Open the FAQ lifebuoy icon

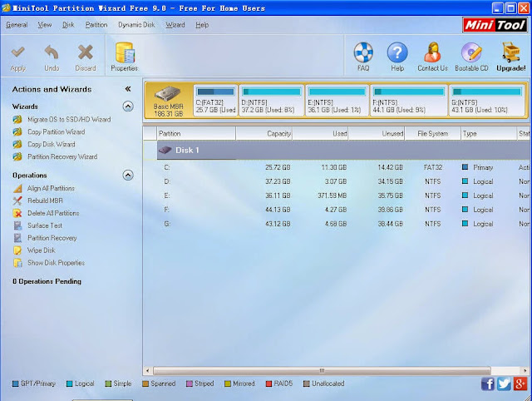[363, 52]
